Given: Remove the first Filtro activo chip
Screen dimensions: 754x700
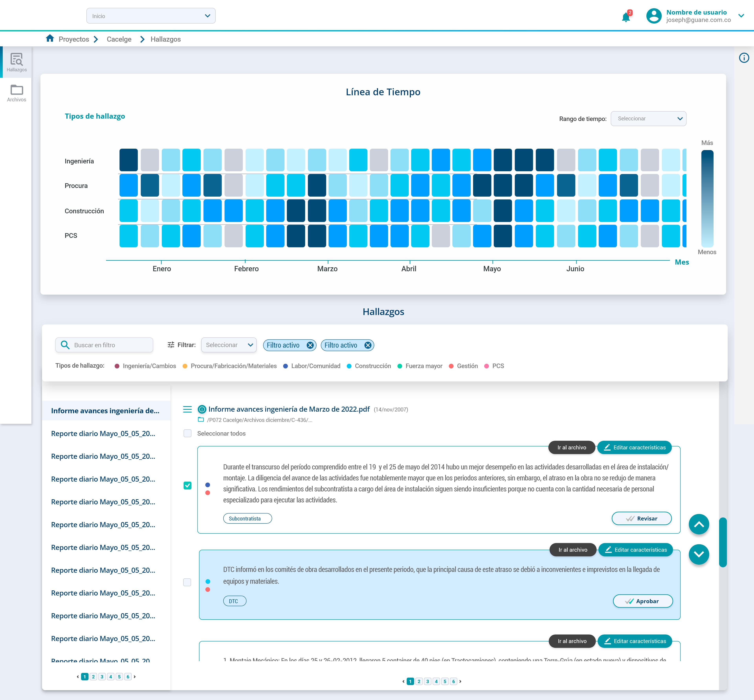Looking at the screenshot, I should [x=310, y=345].
